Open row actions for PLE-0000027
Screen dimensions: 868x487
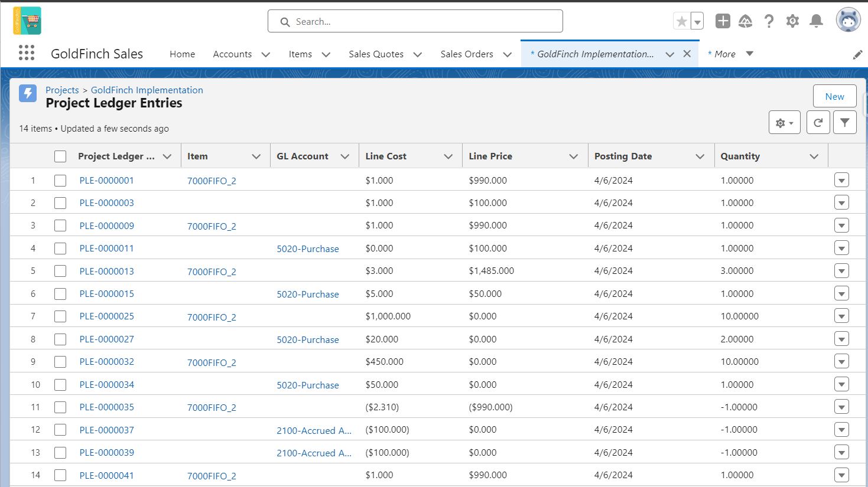pos(842,339)
